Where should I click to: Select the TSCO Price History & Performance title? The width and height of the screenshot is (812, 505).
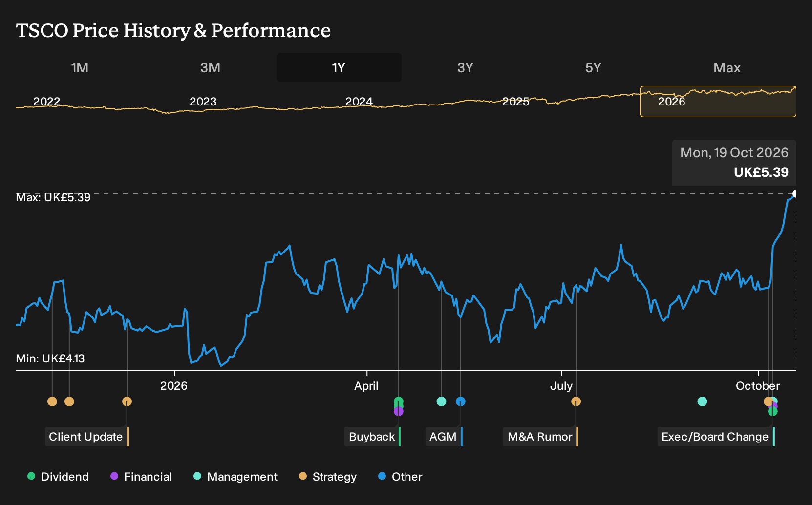pyautogui.click(x=173, y=30)
